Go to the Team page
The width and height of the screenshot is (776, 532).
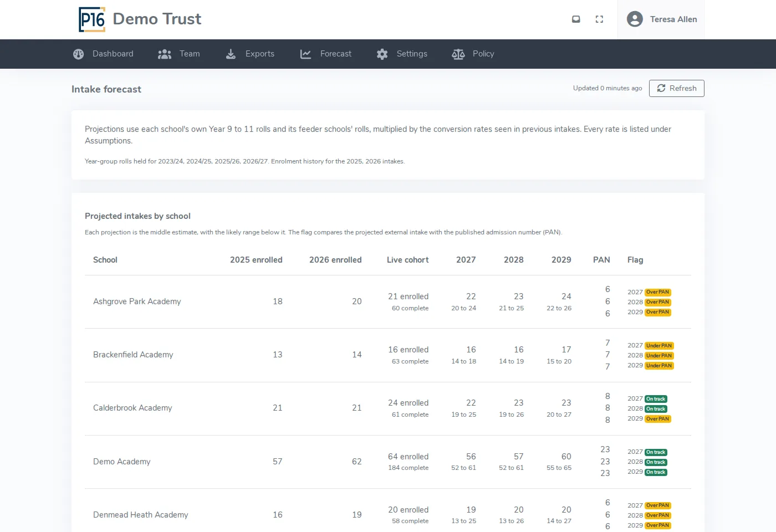[179, 54]
